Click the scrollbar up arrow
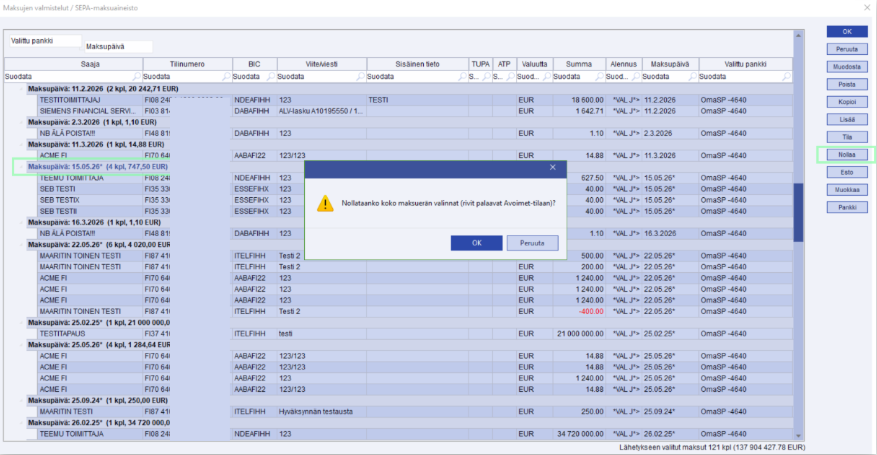This screenshot has height=455, width=877. [x=798, y=36]
